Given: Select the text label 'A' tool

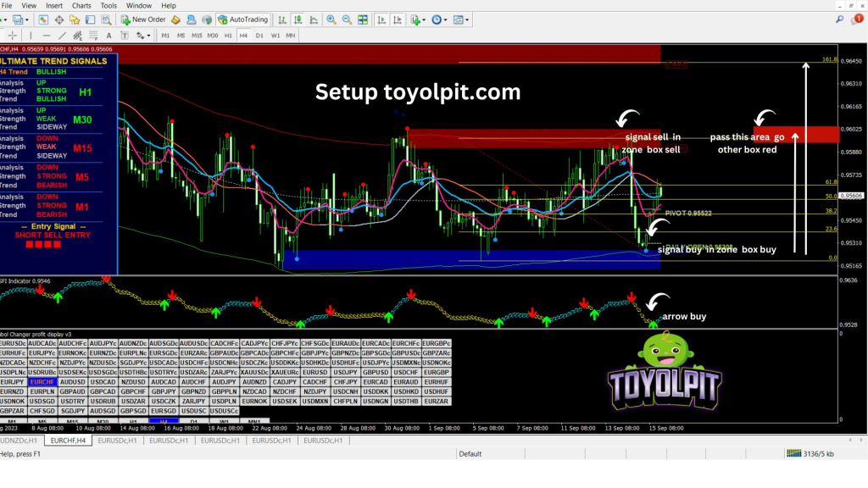Looking at the screenshot, I should pyautogui.click(x=108, y=36).
